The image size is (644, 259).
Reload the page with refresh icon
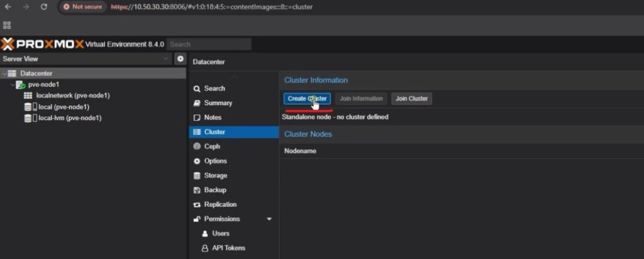click(44, 7)
